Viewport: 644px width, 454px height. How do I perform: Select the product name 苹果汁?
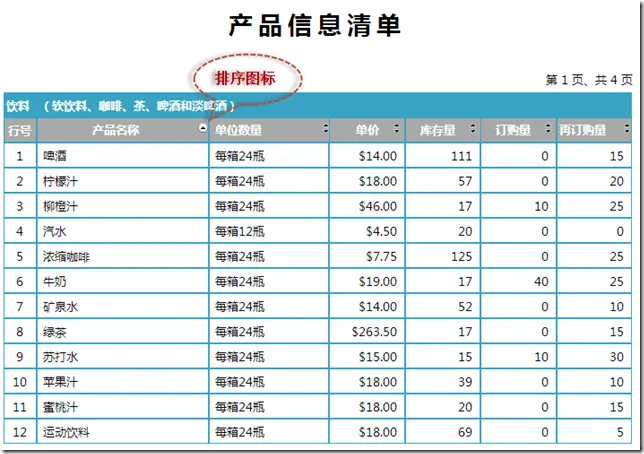click(x=60, y=382)
